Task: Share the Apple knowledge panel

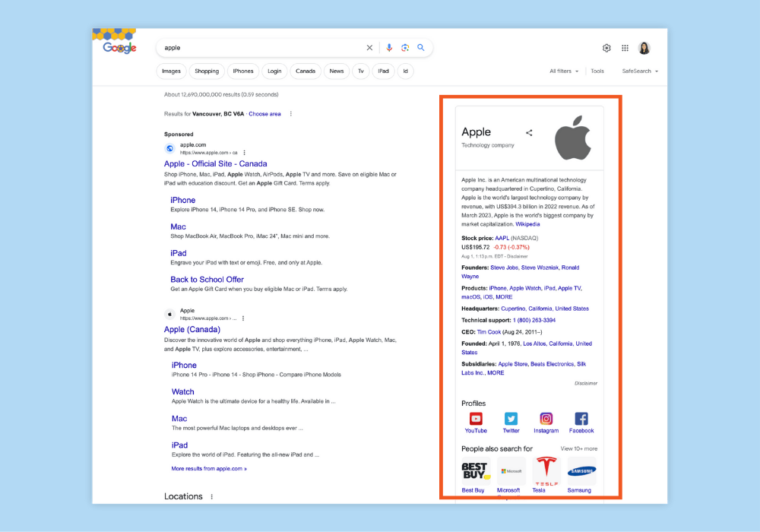Action: click(x=529, y=132)
